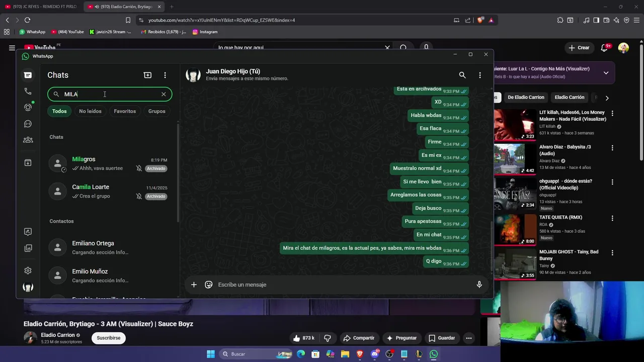Open options for MOJABI GHOST video

[612, 252]
